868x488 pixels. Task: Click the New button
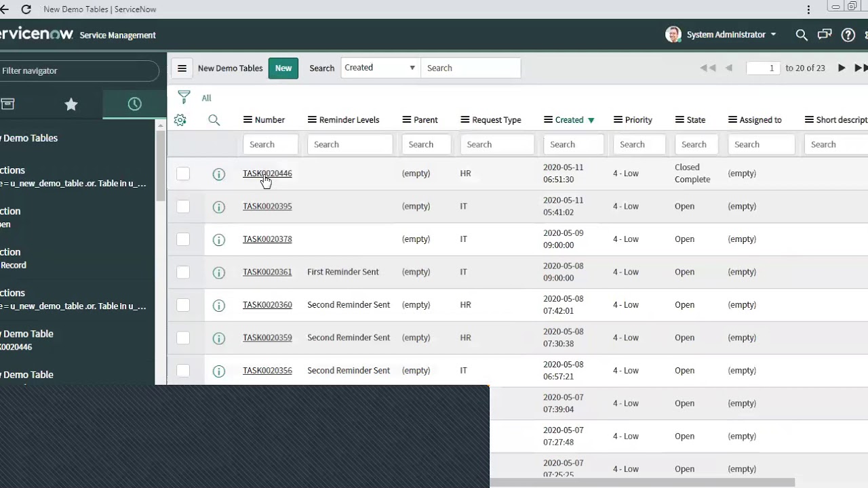(283, 68)
